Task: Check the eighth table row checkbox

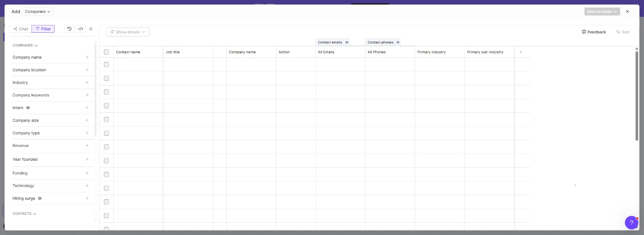Action: [x=106, y=161]
